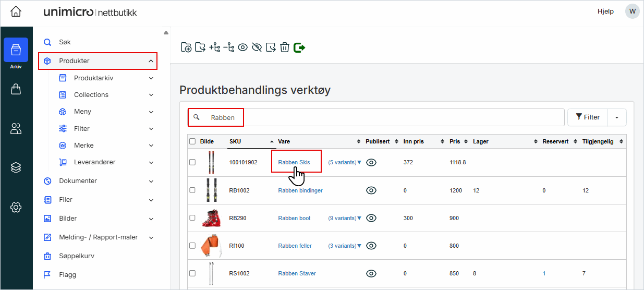Image resolution: width=644 pixels, height=290 pixels.
Task: Expand the Collections submenu
Action: point(151,95)
